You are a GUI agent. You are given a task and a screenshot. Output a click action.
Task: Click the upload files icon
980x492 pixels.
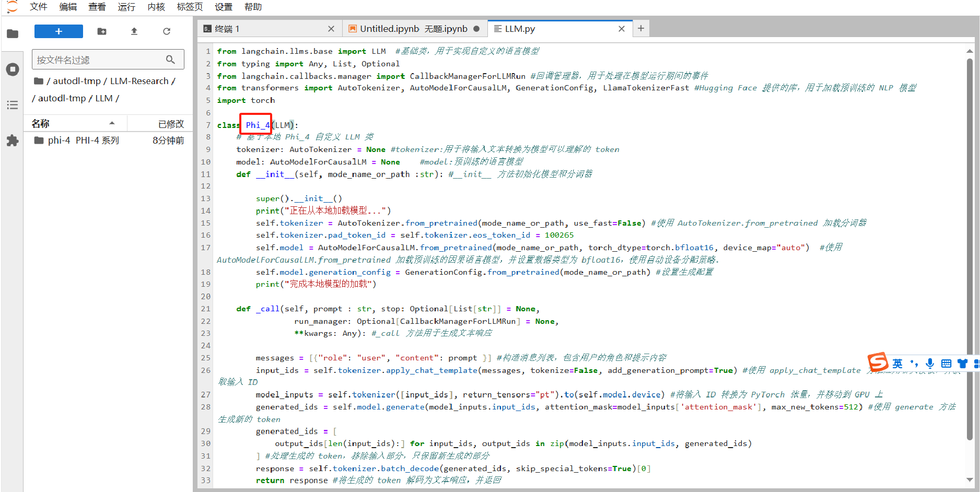pyautogui.click(x=134, y=31)
